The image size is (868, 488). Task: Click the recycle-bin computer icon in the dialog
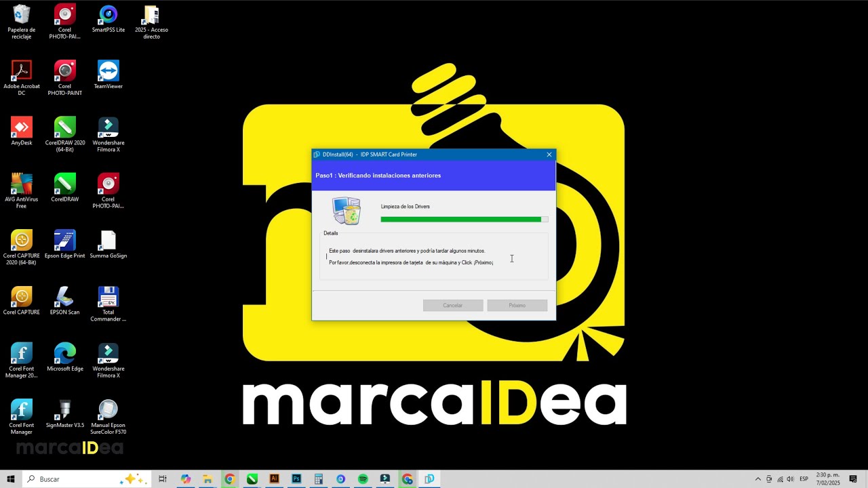point(347,211)
